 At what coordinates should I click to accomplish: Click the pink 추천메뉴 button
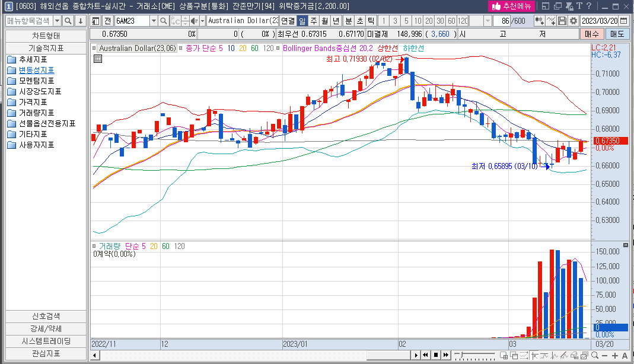[x=511, y=6]
